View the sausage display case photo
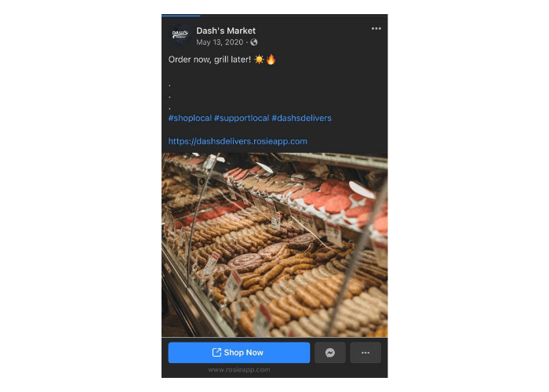Image resolution: width=549 pixels, height=392 pixels. coord(274,245)
